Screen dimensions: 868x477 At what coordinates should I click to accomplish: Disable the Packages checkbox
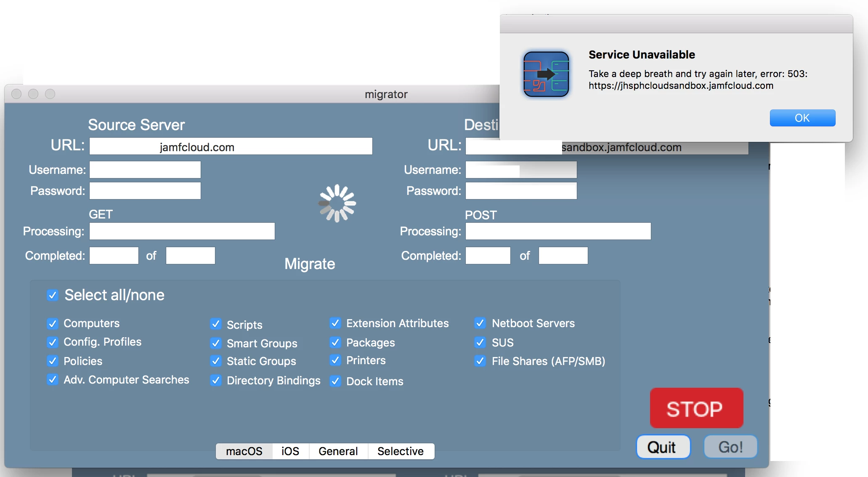tap(335, 342)
